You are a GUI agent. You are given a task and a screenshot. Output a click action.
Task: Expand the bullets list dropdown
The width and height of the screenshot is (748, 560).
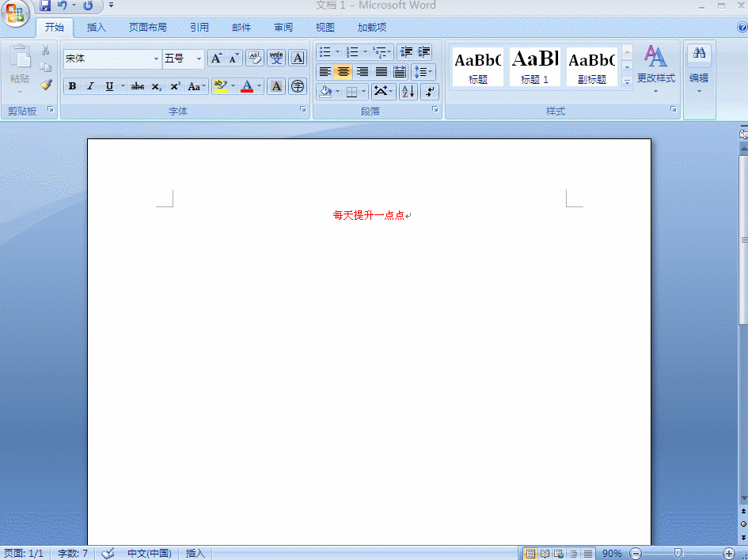click(338, 52)
